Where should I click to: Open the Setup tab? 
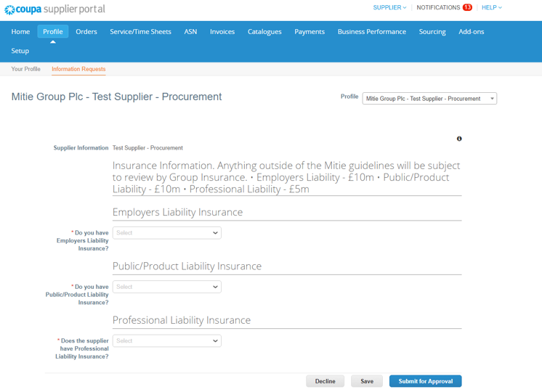pos(20,50)
